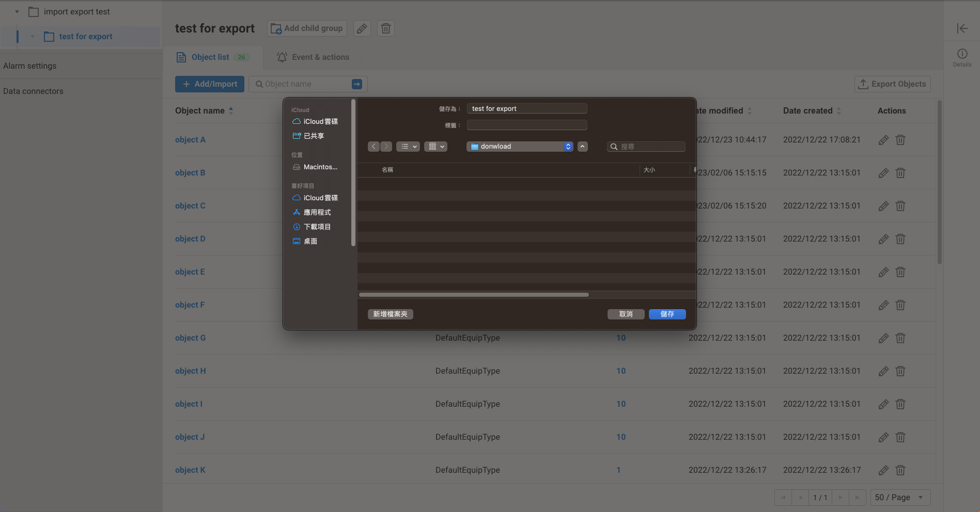Click the delete trash icon next to Add child group
The width and height of the screenshot is (980, 512).
click(x=385, y=28)
